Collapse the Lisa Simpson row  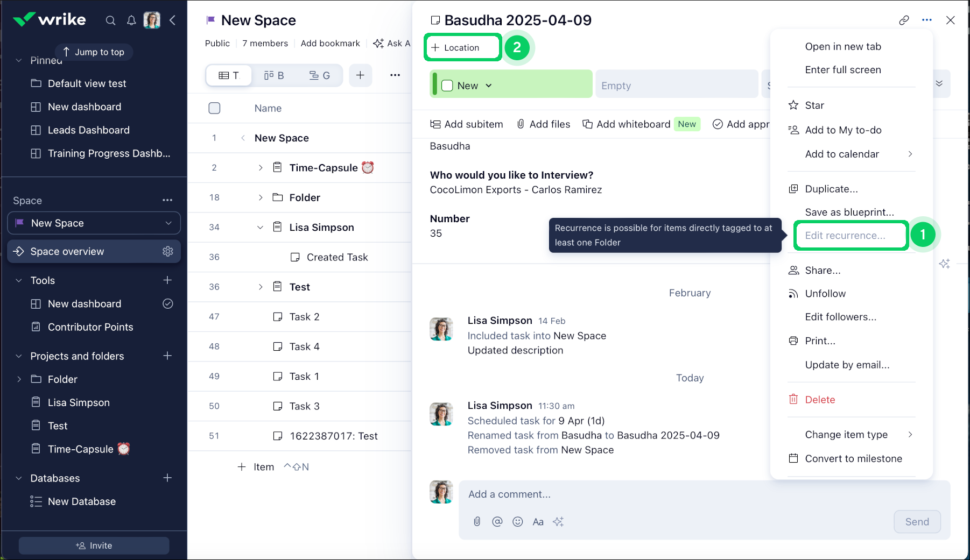(x=261, y=228)
